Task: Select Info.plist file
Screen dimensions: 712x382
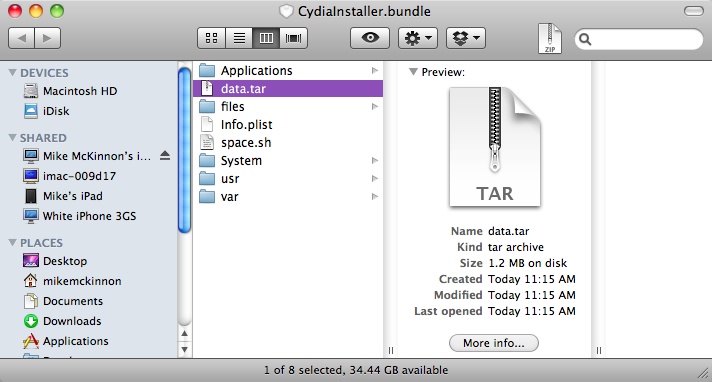Action: pyautogui.click(x=288, y=124)
